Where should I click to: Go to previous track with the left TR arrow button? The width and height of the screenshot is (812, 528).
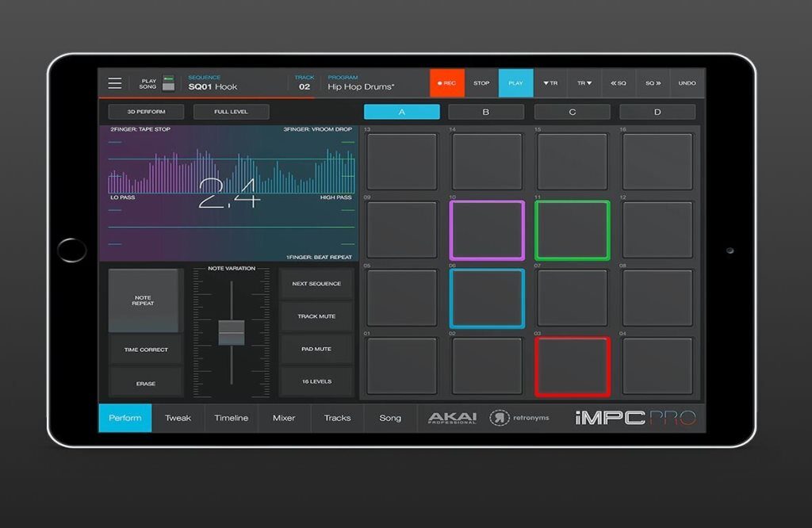pyautogui.click(x=550, y=82)
